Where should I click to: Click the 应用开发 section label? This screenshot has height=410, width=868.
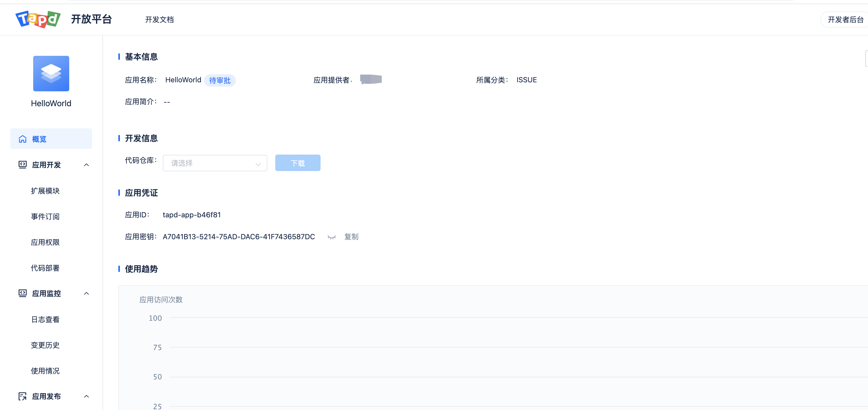click(x=47, y=165)
